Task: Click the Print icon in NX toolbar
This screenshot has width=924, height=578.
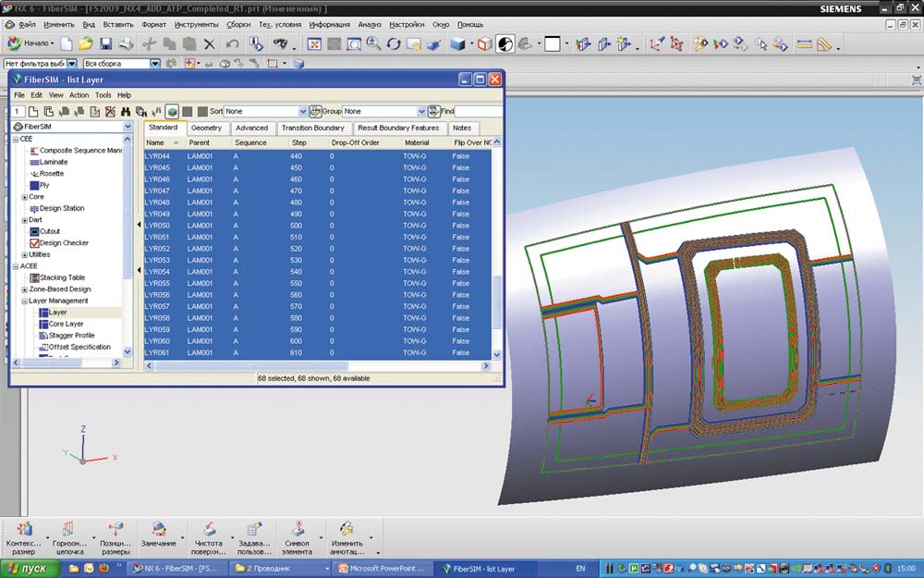Action: pyautogui.click(x=126, y=43)
